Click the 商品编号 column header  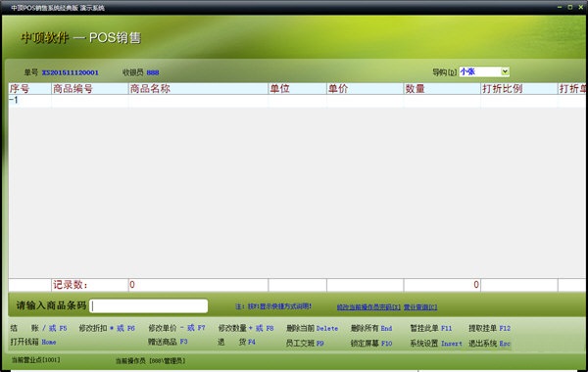point(90,89)
